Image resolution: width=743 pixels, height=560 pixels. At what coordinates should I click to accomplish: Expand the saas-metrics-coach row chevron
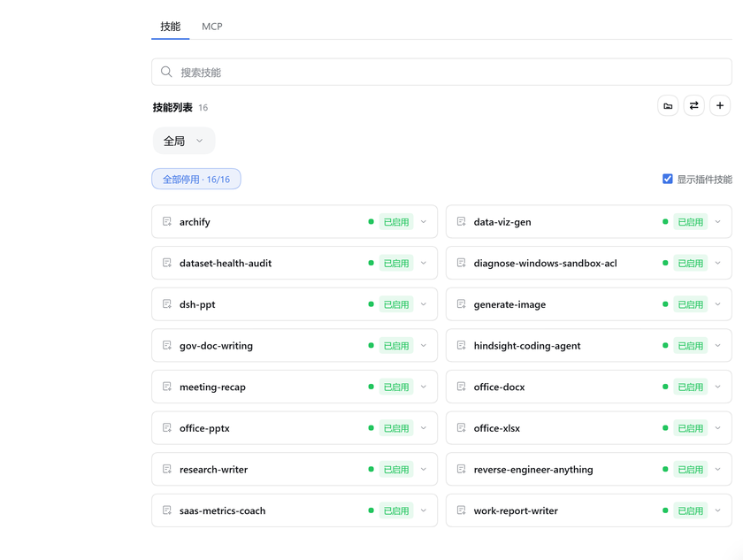424,510
